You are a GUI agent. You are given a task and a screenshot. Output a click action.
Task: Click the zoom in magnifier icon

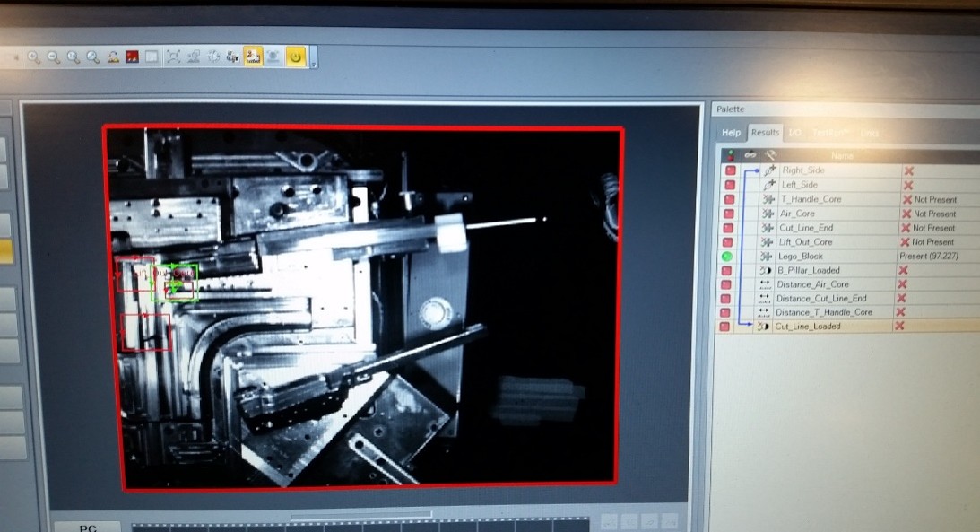tap(33, 57)
